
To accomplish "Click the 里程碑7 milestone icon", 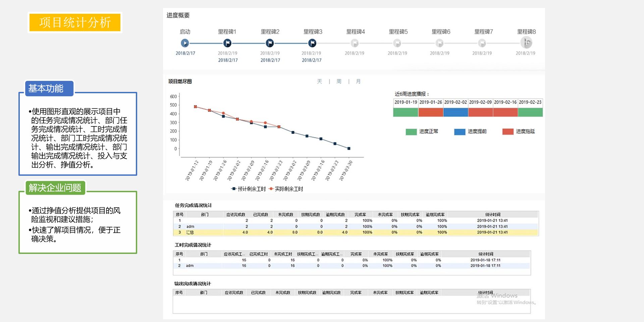I will 482,43.
